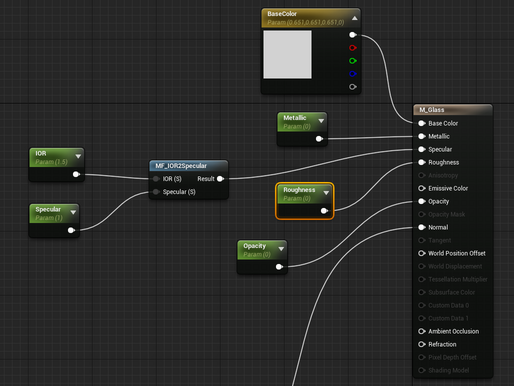Viewport: 514px width, 386px height.
Task: Click M_Glass Specular input pin
Action: (x=422, y=149)
